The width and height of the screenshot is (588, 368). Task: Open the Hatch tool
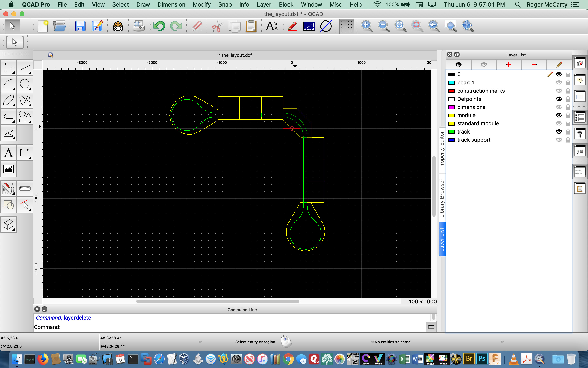9,133
